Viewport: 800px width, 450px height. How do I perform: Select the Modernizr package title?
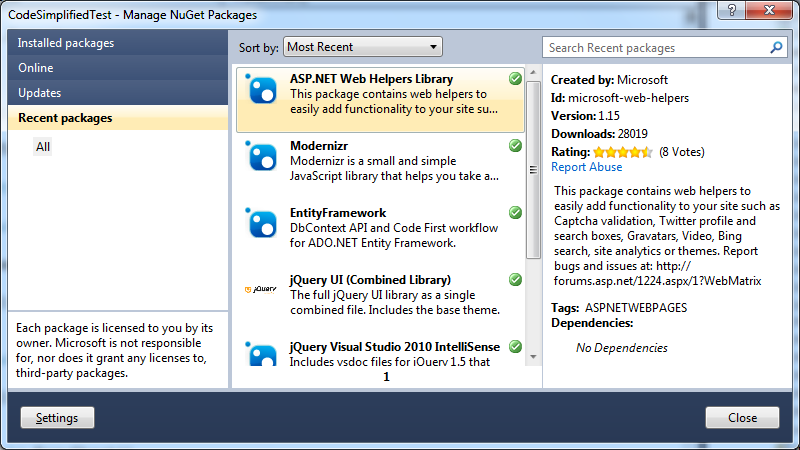point(319,146)
